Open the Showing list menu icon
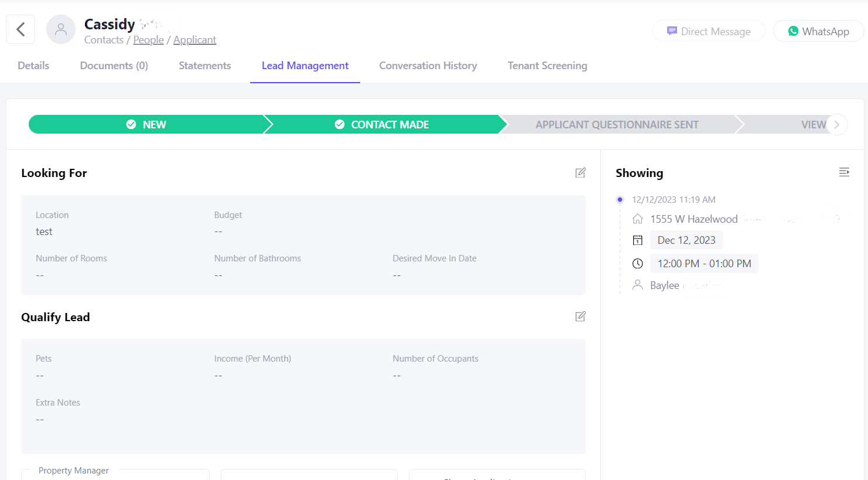This screenshot has width=868, height=480. (x=844, y=172)
